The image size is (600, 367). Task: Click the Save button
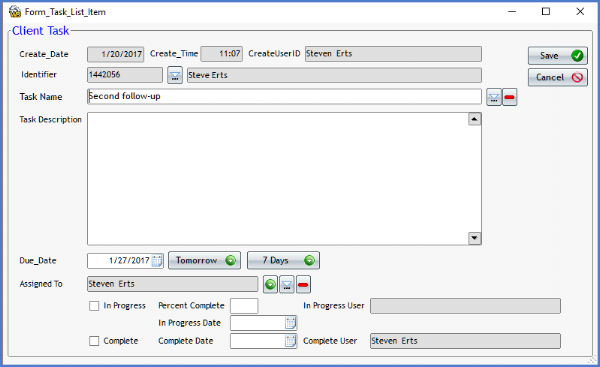coord(558,56)
